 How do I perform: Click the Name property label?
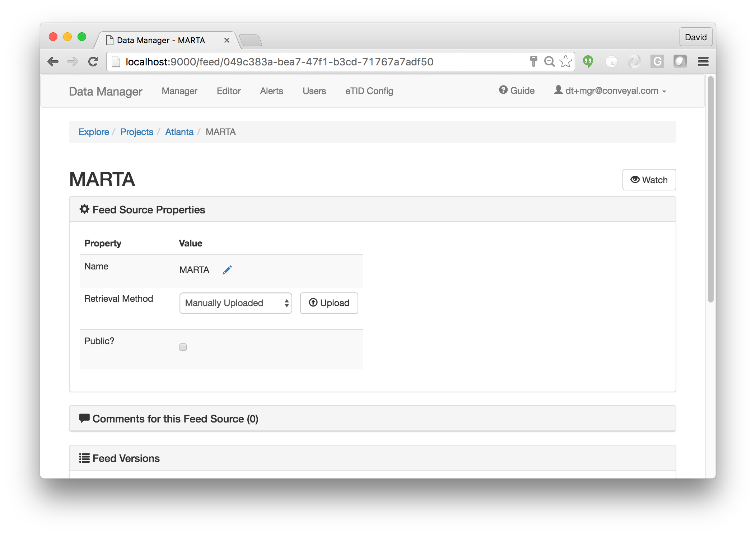click(x=96, y=266)
